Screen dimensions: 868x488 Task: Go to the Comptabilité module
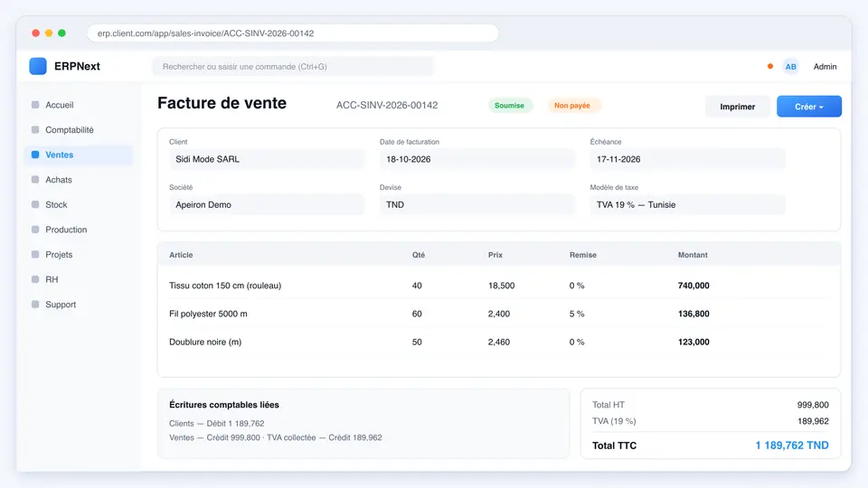pyautogui.click(x=80, y=129)
